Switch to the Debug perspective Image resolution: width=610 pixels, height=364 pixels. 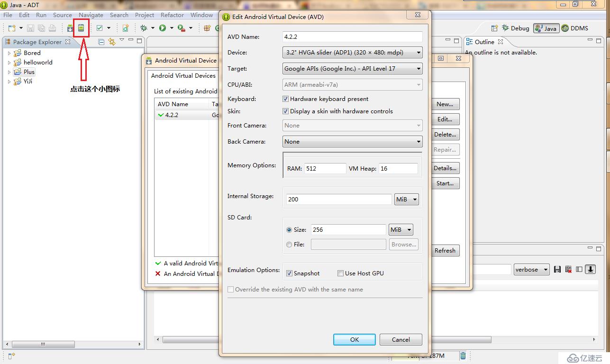click(515, 28)
